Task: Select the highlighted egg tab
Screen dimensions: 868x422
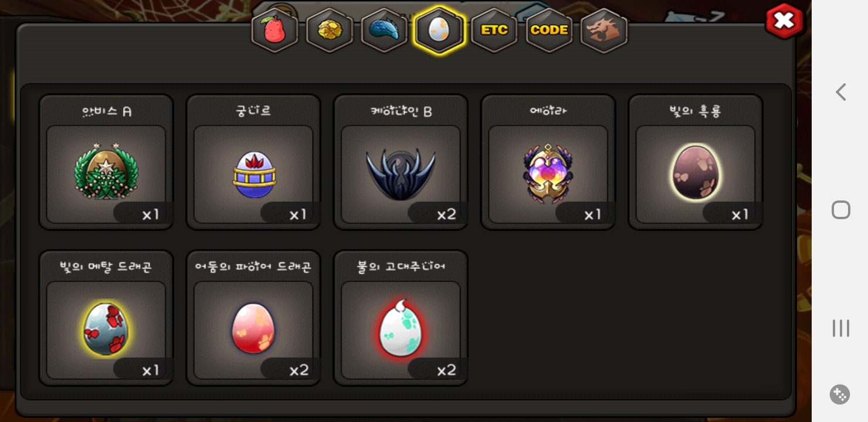Action: click(439, 30)
